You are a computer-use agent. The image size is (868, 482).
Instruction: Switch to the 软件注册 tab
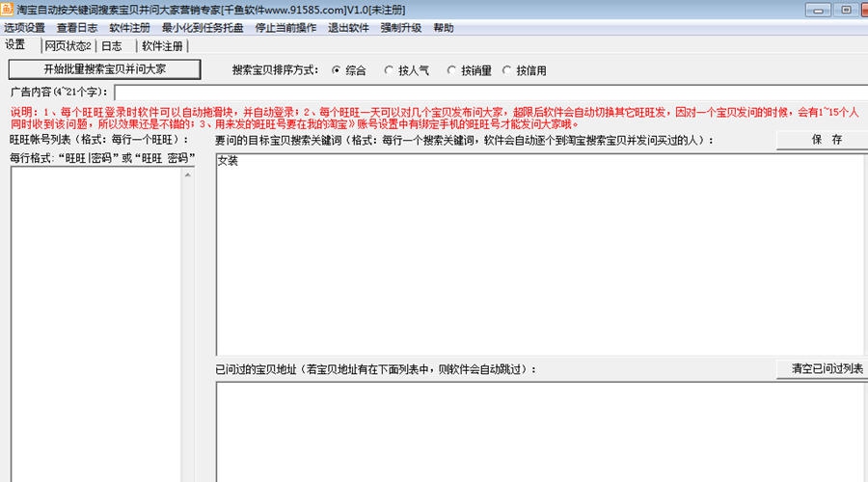[x=162, y=46]
